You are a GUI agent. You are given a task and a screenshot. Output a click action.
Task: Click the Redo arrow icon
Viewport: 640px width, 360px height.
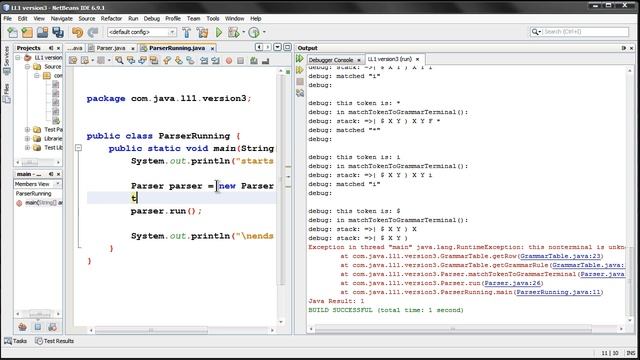93,32
